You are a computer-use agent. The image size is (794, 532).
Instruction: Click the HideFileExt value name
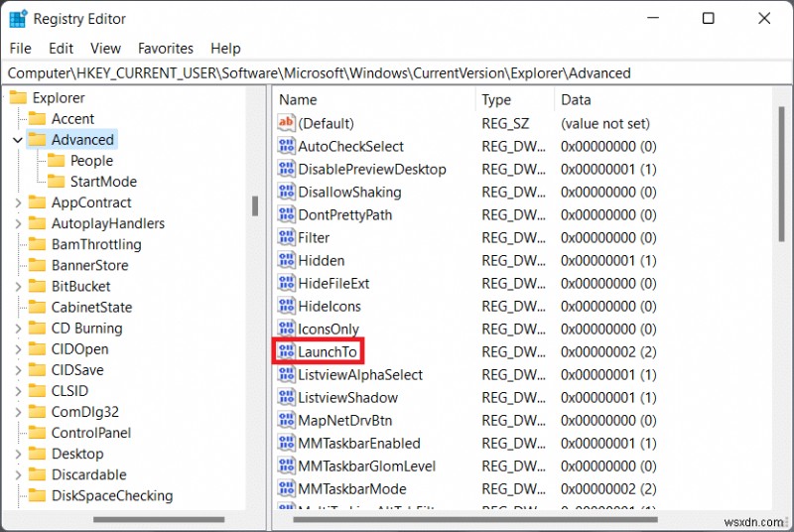pyautogui.click(x=333, y=283)
